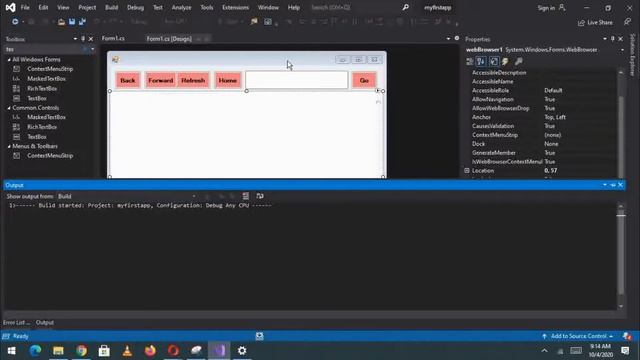
Task: Click the Save icon in main toolbar
Action: pos(72,22)
